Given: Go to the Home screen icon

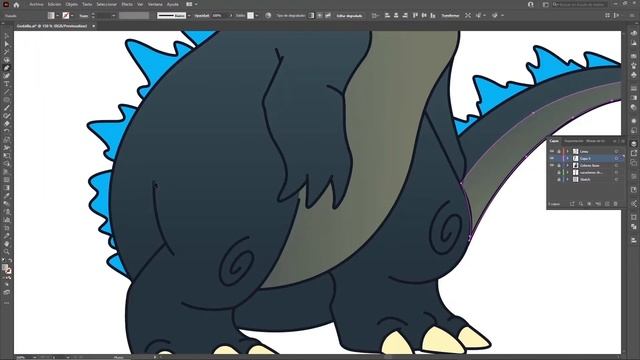Looking at the screenshot, I should 16,4.
